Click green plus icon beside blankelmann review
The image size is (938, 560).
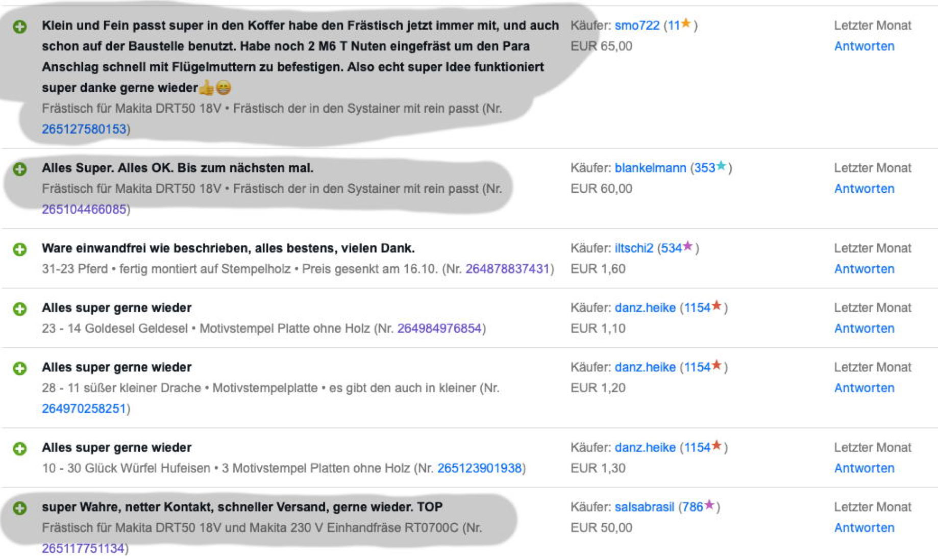pos(20,169)
